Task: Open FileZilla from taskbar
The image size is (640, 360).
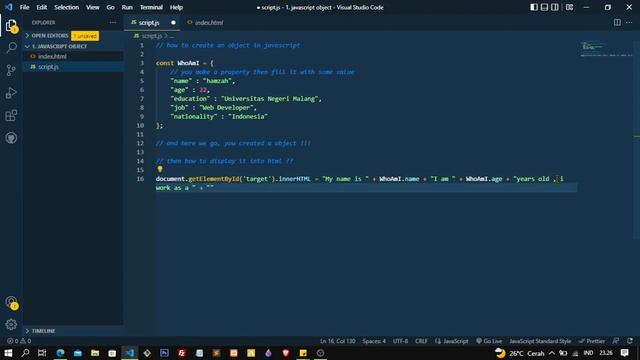Action: click(x=182, y=353)
